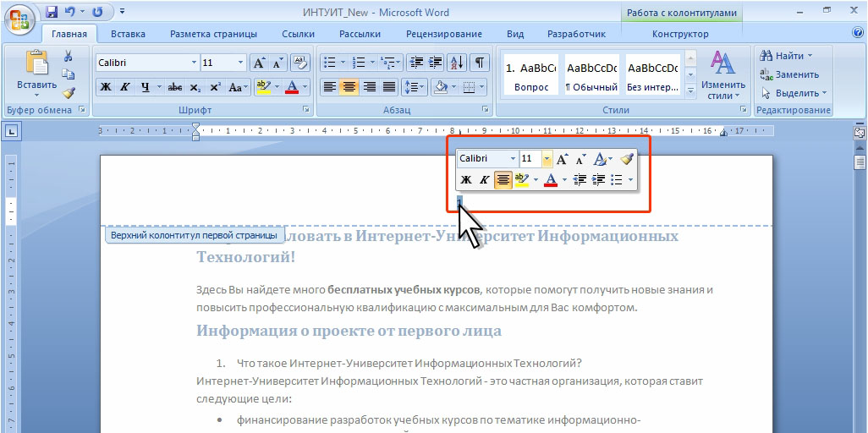Toggle superscript x² button
Image resolution: width=868 pixels, height=433 pixels.
(216, 87)
